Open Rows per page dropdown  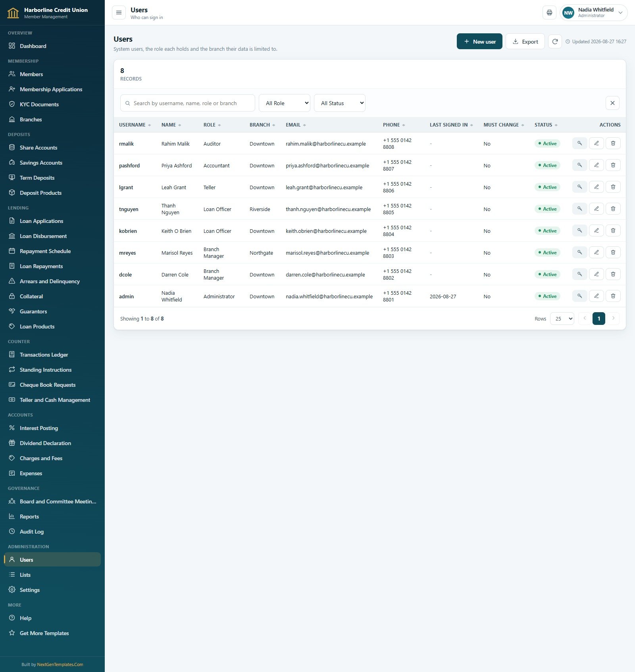(562, 319)
